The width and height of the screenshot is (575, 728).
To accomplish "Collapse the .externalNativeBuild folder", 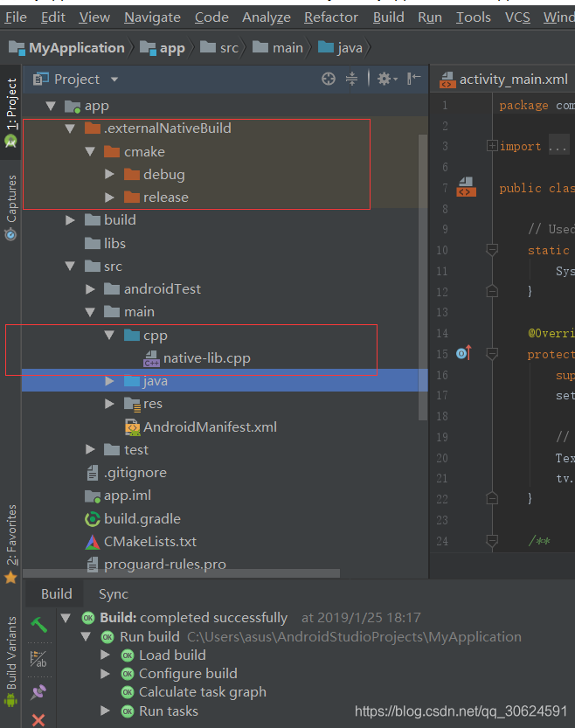I will pyautogui.click(x=70, y=128).
